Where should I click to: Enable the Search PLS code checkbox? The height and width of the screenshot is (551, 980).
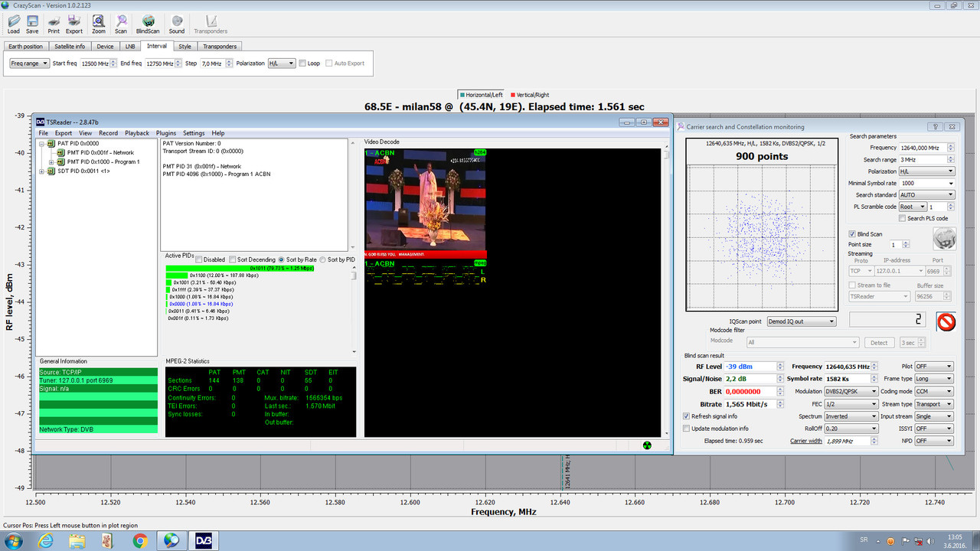903,218
